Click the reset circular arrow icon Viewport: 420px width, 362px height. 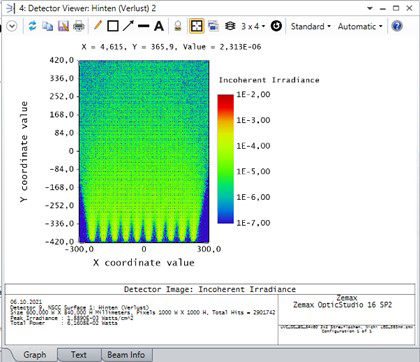tap(276, 26)
